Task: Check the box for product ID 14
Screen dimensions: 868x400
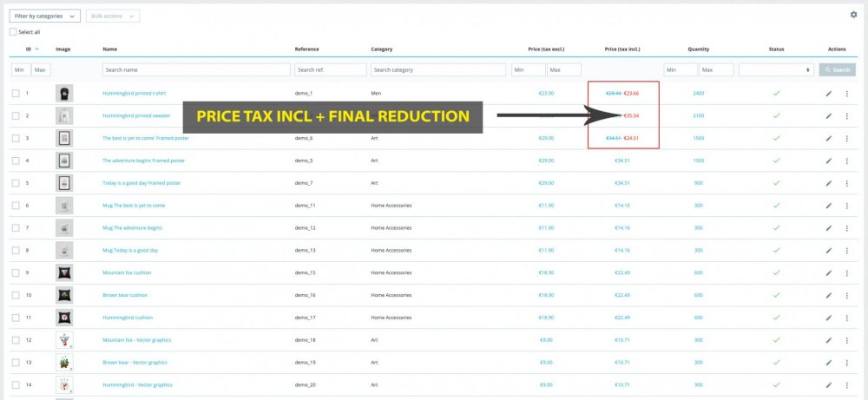Action: click(x=16, y=384)
